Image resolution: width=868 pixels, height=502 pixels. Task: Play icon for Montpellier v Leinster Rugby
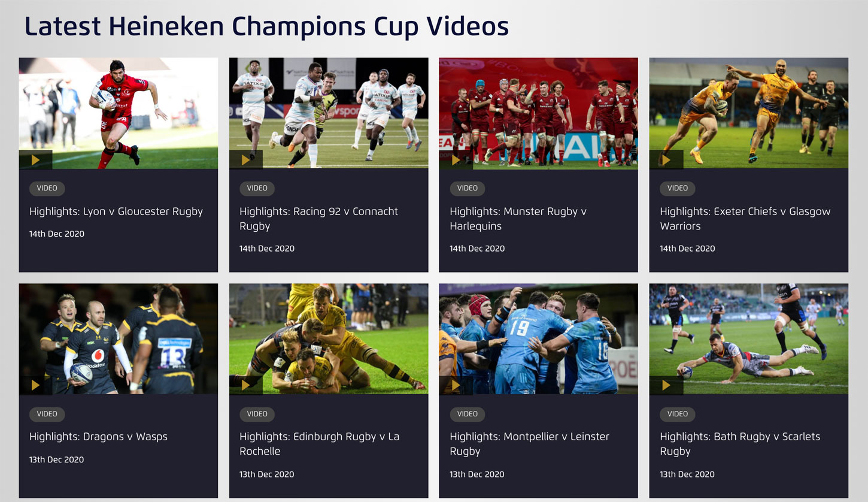tap(456, 385)
